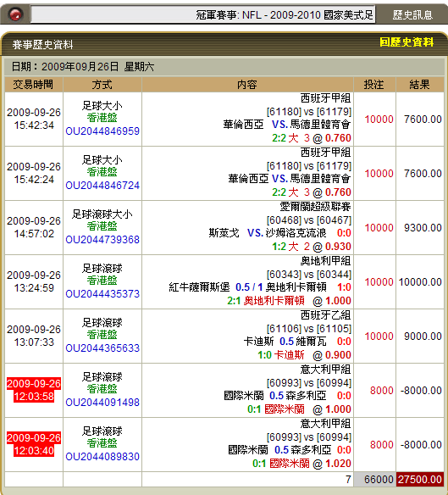Open bet ID OU2044846724
The height and width of the screenshot is (495, 448).
tap(102, 186)
